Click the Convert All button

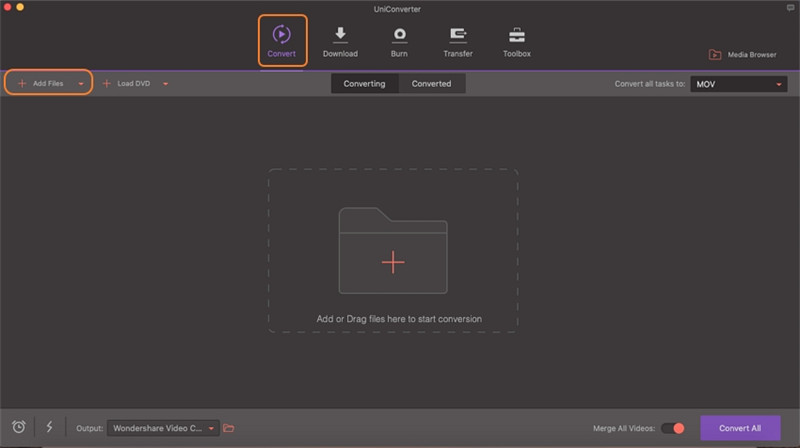click(x=740, y=428)
